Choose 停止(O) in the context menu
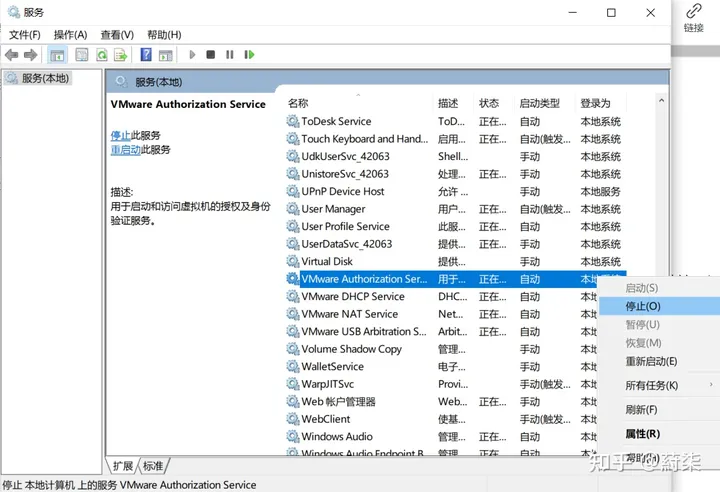This screenshot has height=492, width=720. coord(659,306)
